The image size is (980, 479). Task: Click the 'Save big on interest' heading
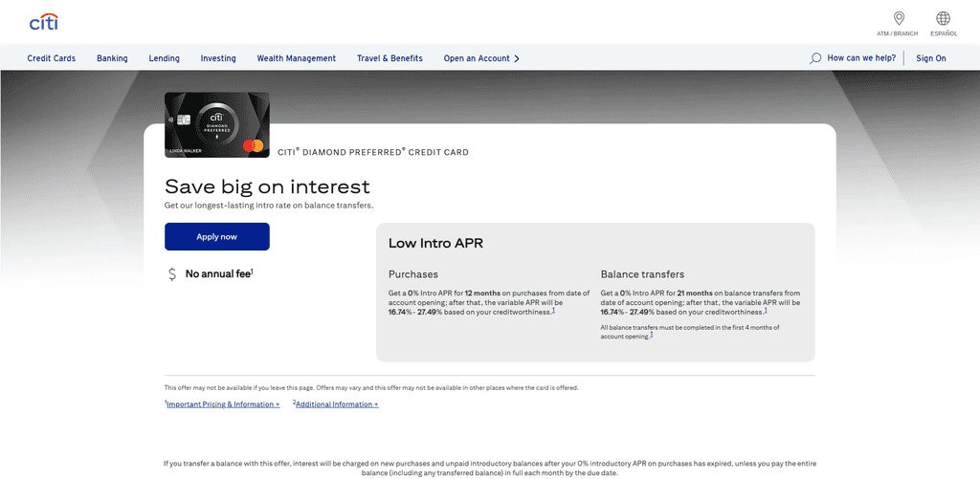(268, 186)
